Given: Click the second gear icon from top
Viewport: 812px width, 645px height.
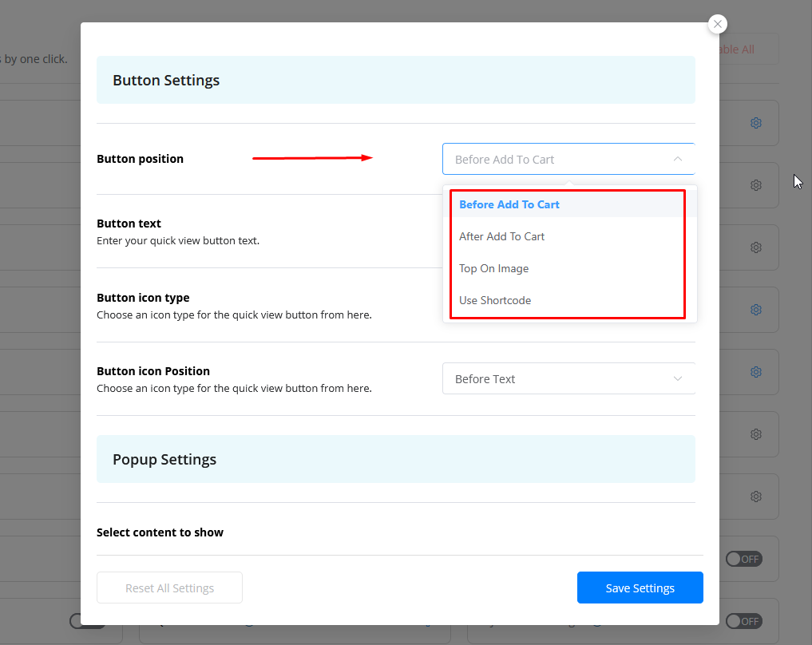Looking at the screenshot, I should coord(755,185).
